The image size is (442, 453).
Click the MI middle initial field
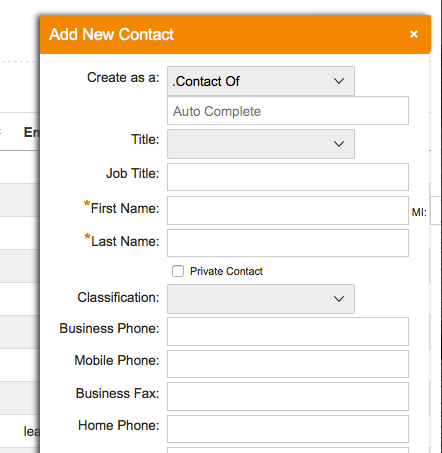pyautogui.click(x=436, y=211)
